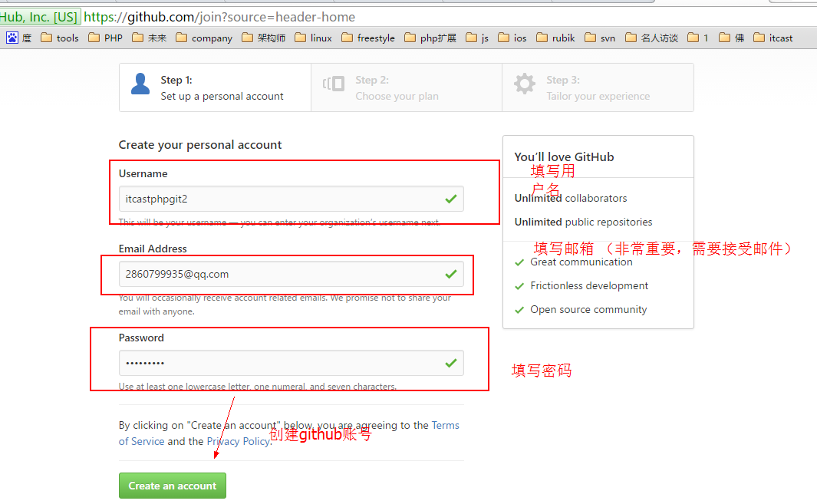
Task: Open the 佛 bookmark folder
Action: click(732, 38)
